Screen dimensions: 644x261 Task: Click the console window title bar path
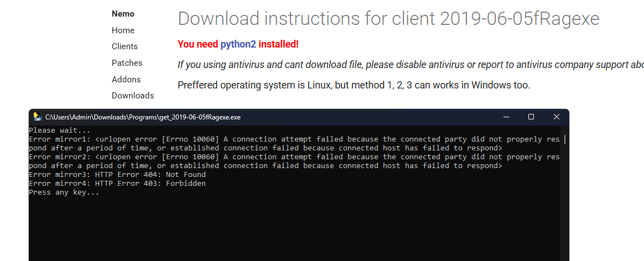[143, 117]
